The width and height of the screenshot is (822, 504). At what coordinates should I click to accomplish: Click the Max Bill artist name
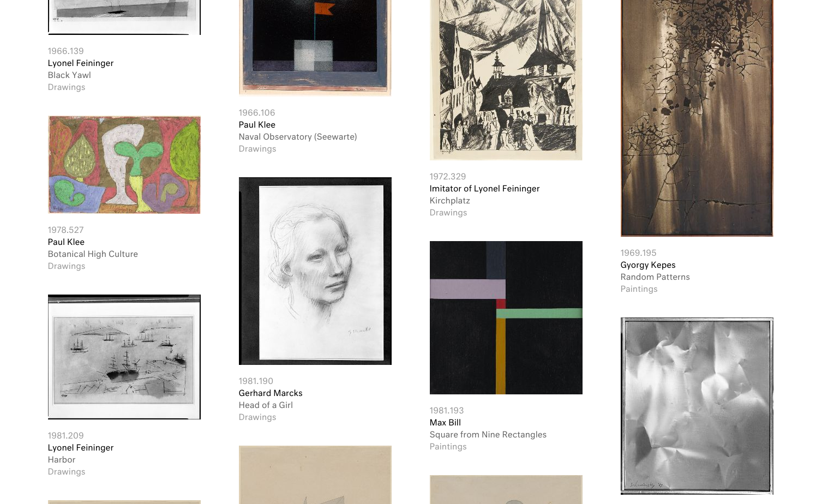445,423
